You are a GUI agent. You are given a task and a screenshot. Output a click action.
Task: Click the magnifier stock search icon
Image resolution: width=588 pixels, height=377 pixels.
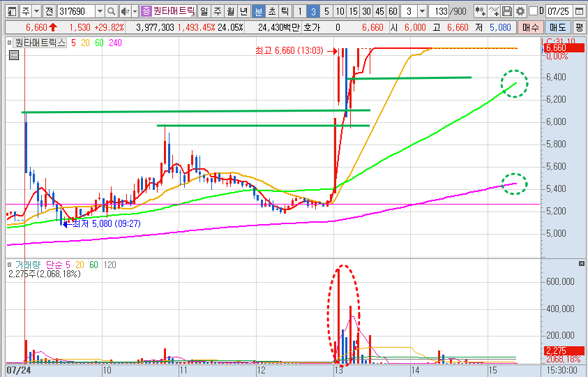pyautogui.click(x=111, y=12)
